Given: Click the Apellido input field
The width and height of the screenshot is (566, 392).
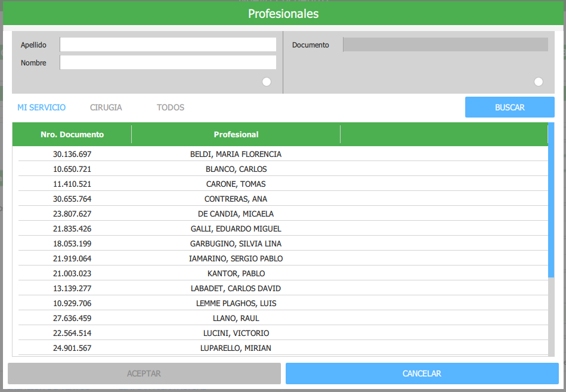Looking at the screenshot, I should pos(168,45).
